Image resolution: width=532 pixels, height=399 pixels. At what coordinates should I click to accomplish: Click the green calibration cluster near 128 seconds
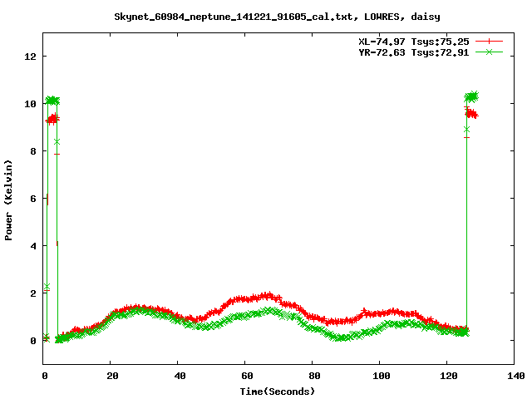click(472, 96)
